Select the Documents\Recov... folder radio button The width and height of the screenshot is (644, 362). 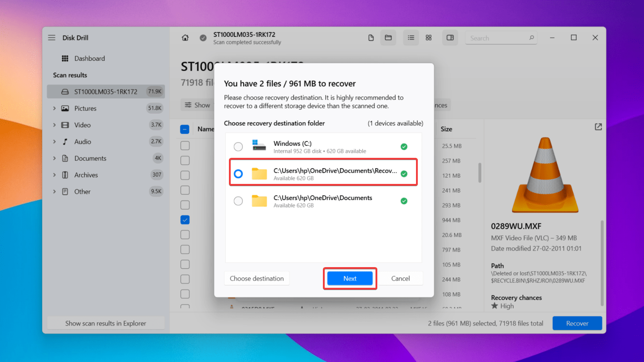pyautogui.click(x=238, y=174)
